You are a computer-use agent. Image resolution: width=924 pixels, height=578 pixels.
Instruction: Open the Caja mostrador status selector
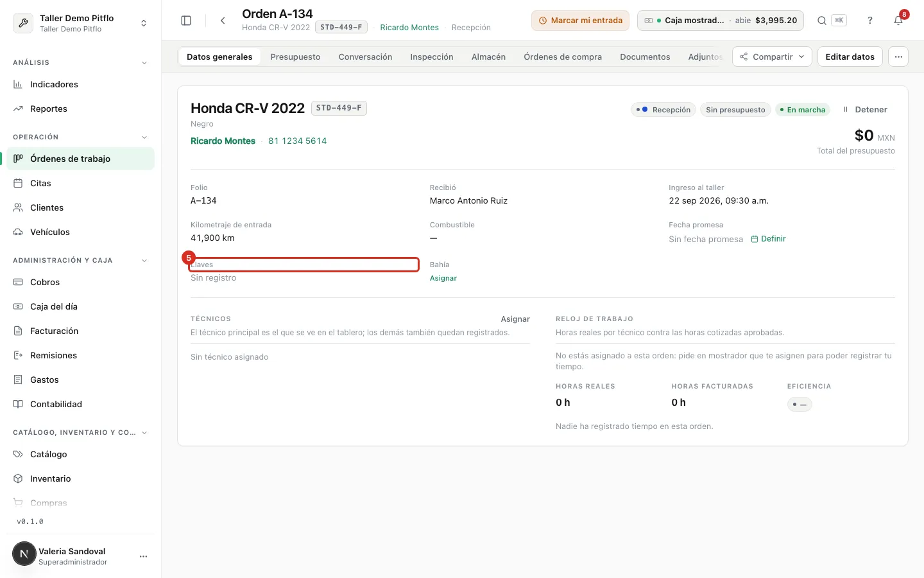[x=721, y=21]
